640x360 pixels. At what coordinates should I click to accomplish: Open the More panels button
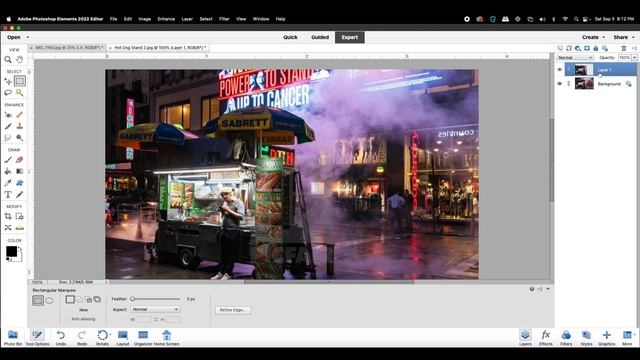627,338
